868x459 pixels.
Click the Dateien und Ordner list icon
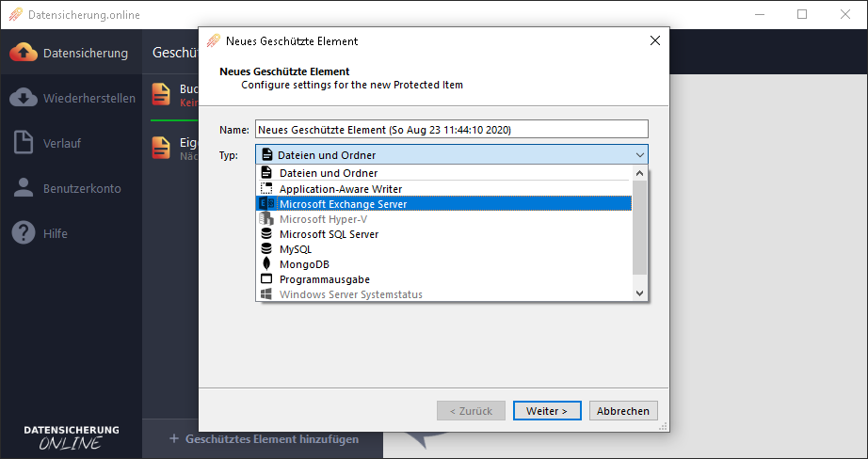point(266,172)
